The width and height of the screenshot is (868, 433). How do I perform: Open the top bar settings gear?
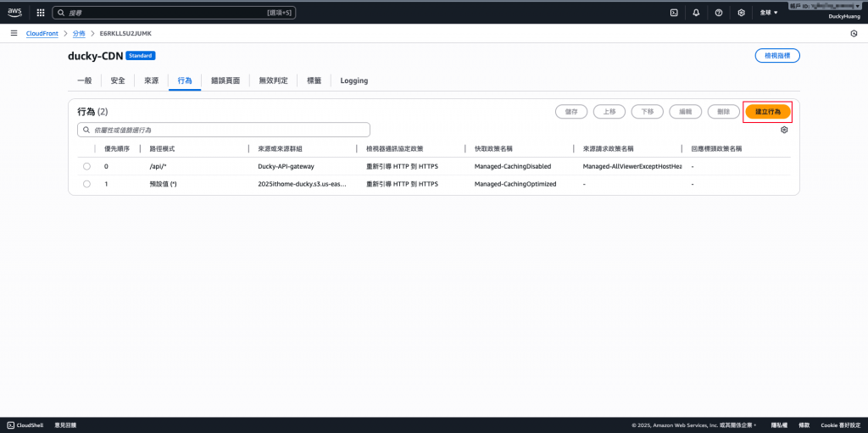click(x=741, y=12)
